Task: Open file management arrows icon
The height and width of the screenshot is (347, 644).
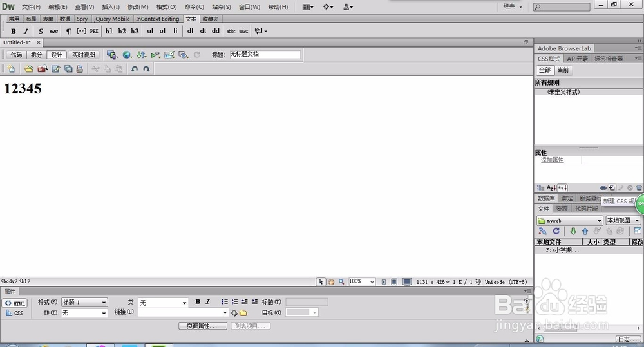Action: [141, 55]
